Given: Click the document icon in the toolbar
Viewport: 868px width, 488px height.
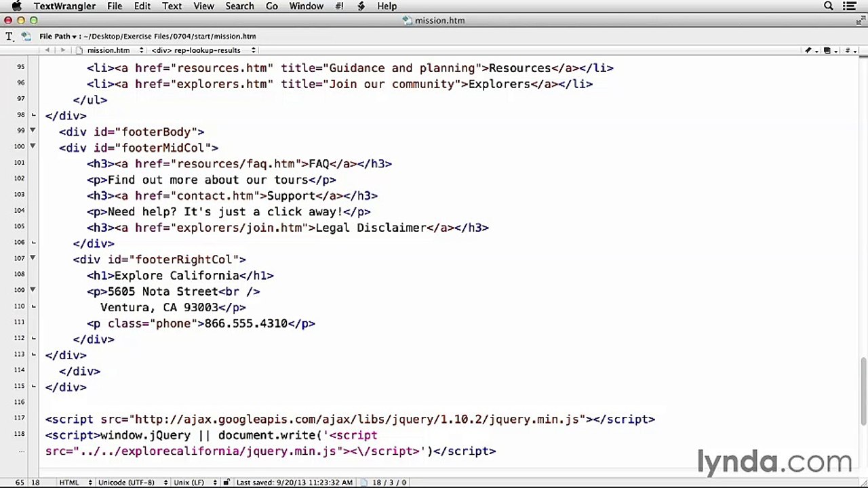Looking at the screenshot, I should (26, 36).
